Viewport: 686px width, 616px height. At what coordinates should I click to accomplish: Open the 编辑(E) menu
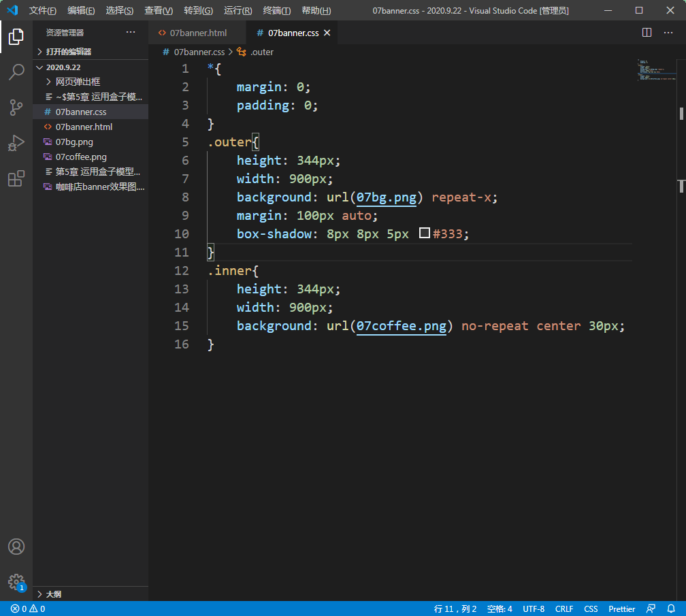point(81,10)
